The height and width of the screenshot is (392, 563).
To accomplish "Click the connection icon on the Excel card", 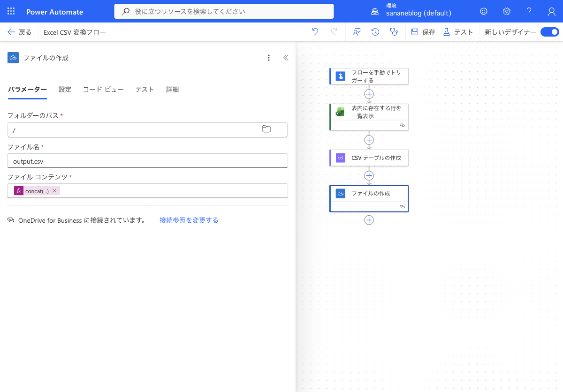I will (402, 125).
